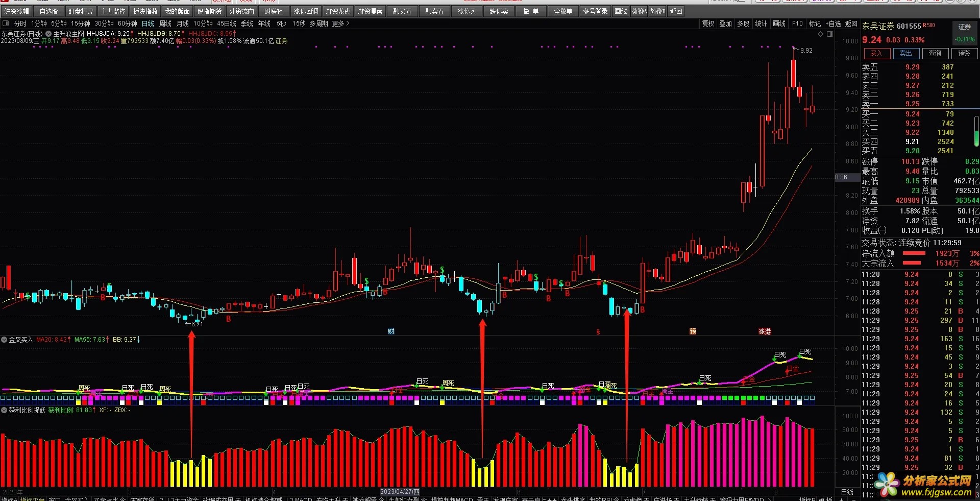
Task: Click the 买入 buy button
Action: point(876,54)
